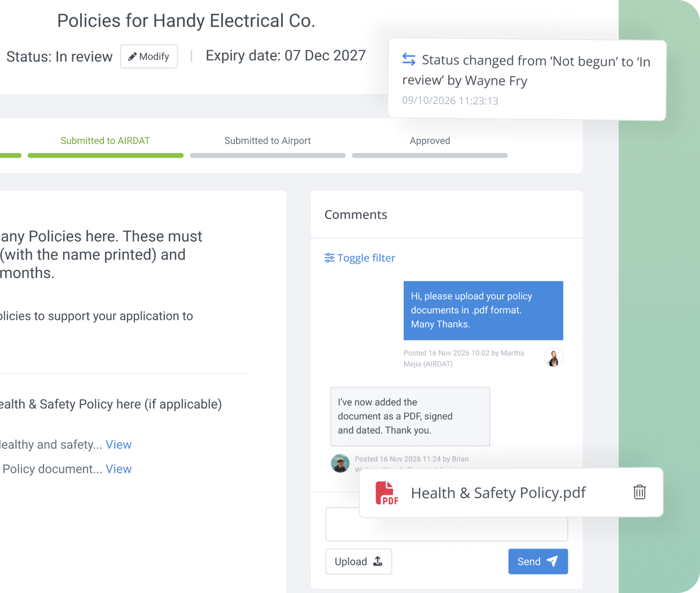Viewport: 700px width, 593px height.
Task: Click the 'I've now added the document' reply
Action: pyautogui.click(x=410, y=416)
